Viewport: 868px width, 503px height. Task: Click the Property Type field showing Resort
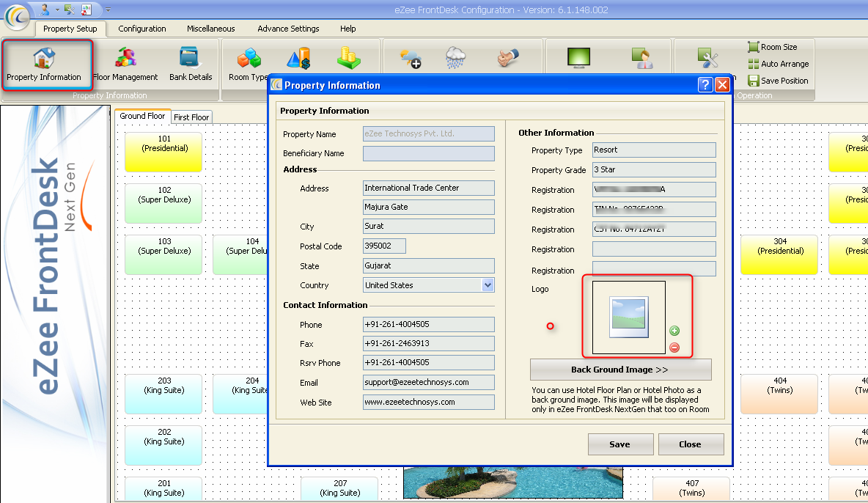pos(654,150)
